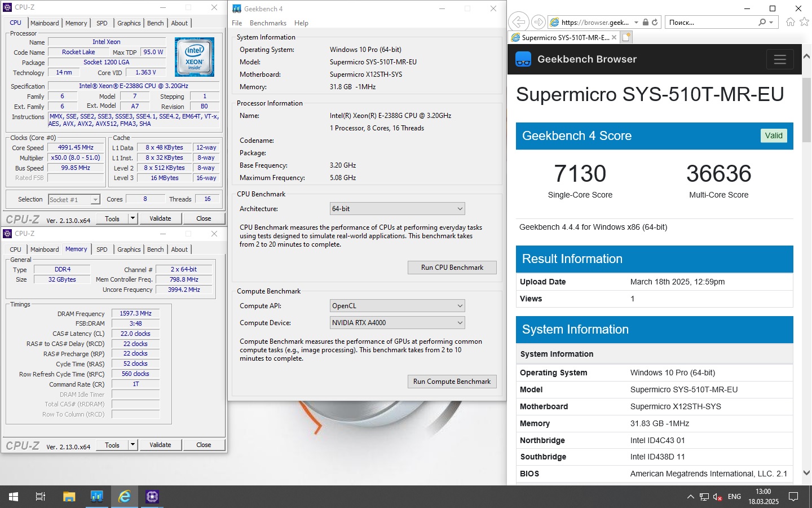Switch to the SPD tab in top CPU-Z
812x508 pixels.
click(102, 23)
